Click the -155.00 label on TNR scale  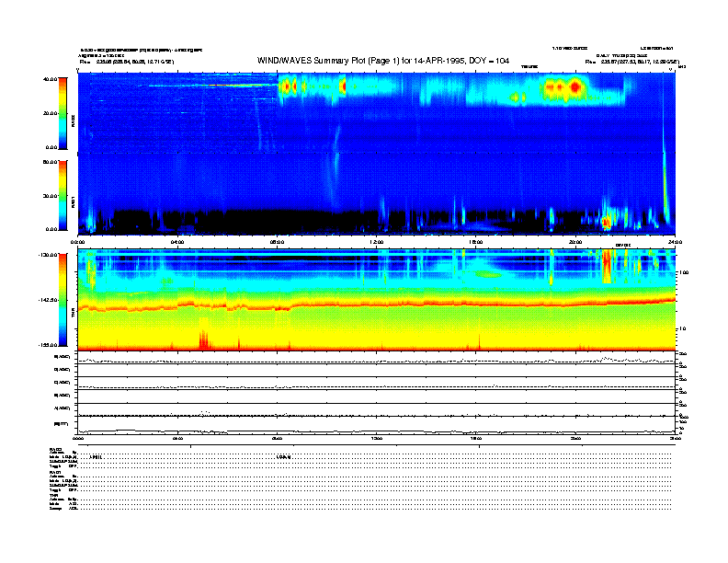tap(49, 345)
